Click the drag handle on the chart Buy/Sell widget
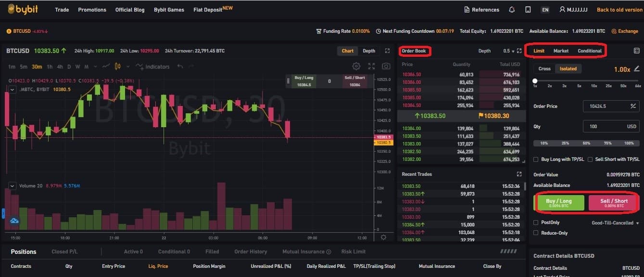Viewport: 644px width, 277px height. pos(288,81)
